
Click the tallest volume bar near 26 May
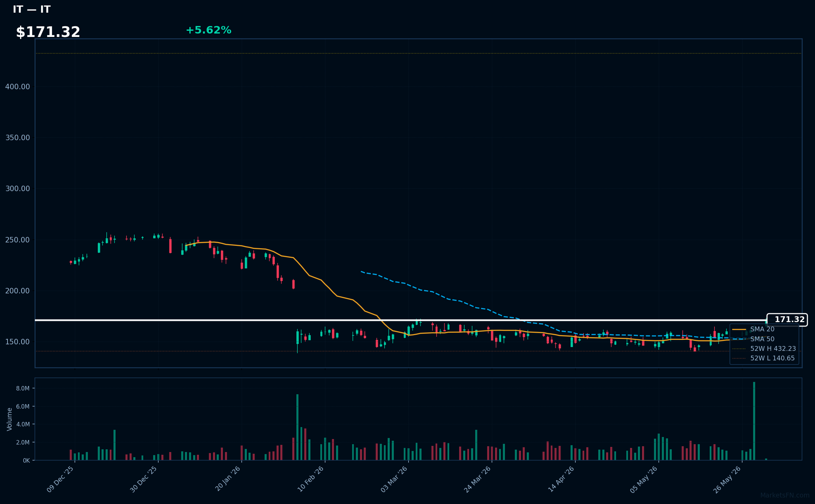754,421
